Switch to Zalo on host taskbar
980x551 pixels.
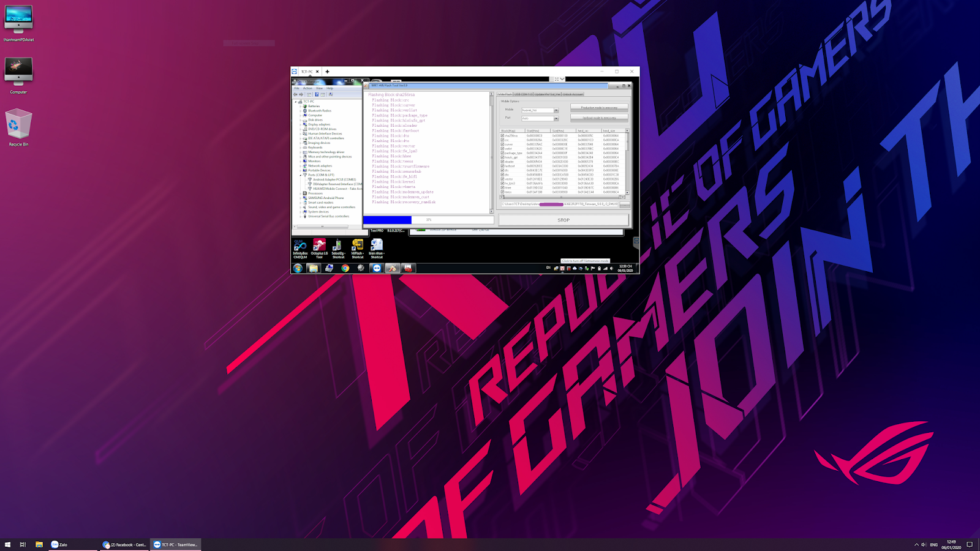pyautogui.click(x=73, y=544)
